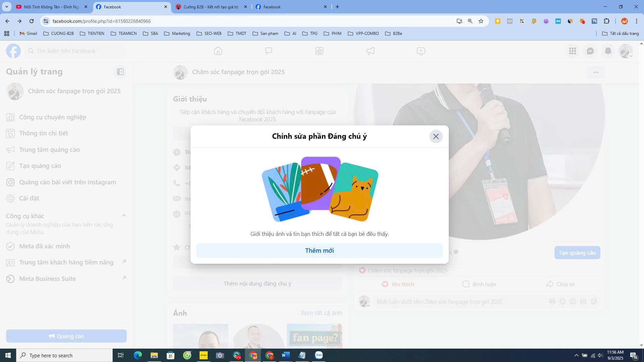The height and width of the screenshot is (362, 644).
Task: Open the CUONG-B2B bookmarks folder
Action: click(x=59, y=34)
